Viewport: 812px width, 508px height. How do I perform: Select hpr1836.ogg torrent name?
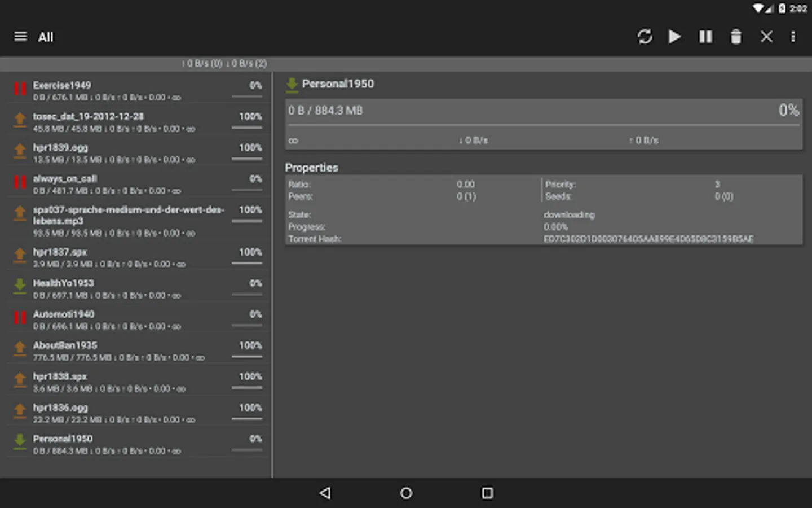[60, 407]
